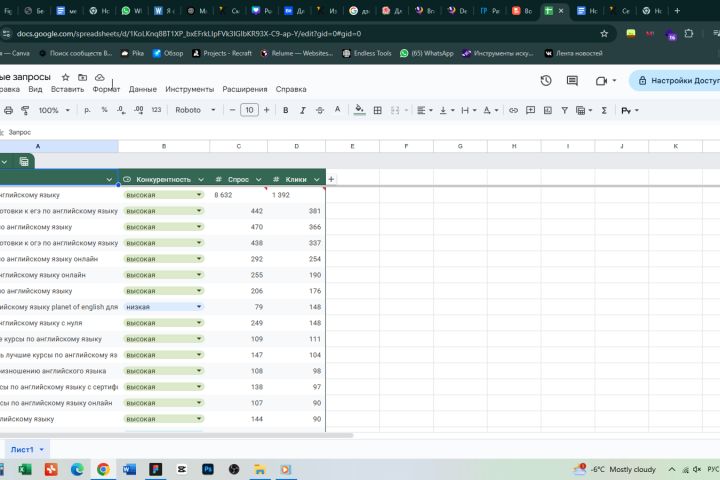Click the Create a filter icon
720x480 pixels.
click(x=565, y=110)
